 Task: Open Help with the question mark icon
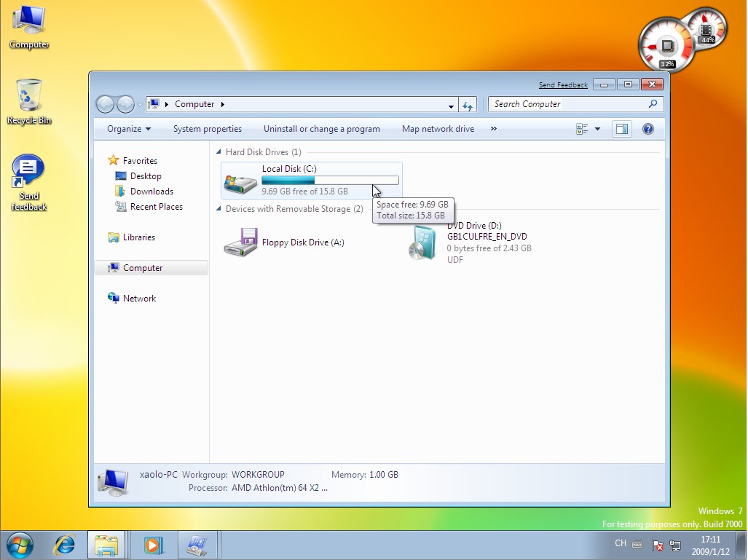[x=647, y=129]
